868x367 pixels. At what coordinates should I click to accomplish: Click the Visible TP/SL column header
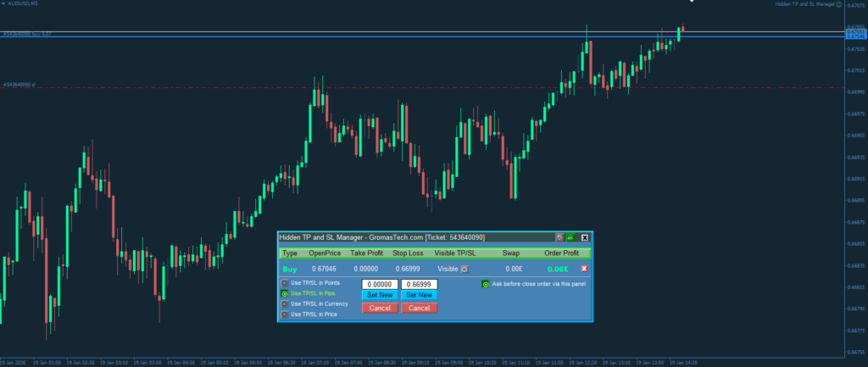point(455,253)
